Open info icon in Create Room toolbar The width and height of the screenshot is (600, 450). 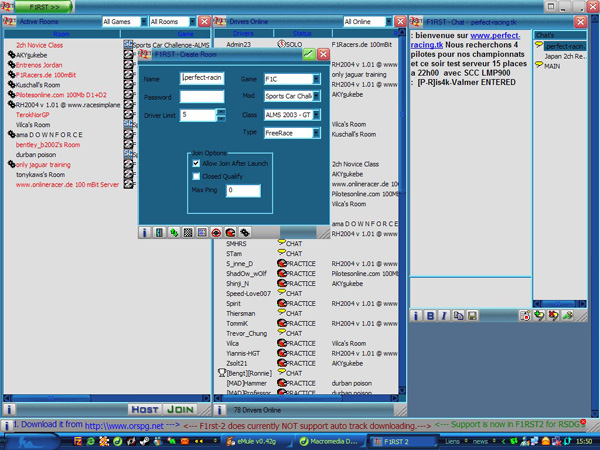point(144,232)
